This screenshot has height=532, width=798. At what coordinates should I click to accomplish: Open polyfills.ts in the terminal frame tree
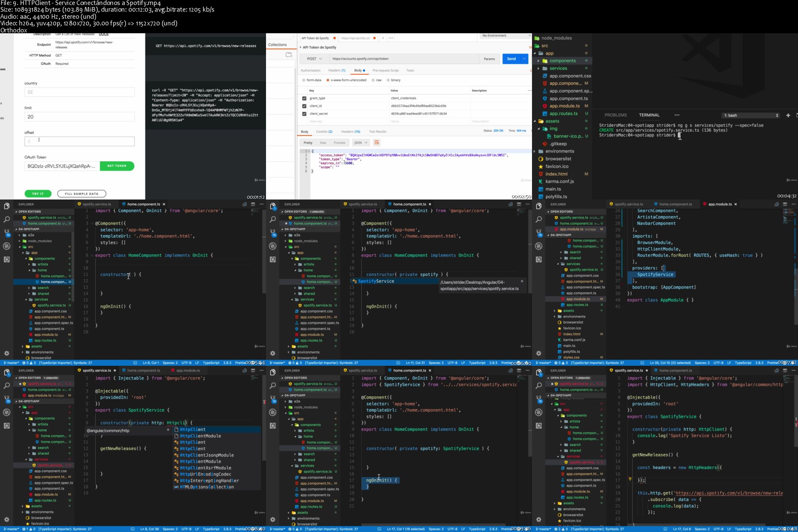coord(556,197)
